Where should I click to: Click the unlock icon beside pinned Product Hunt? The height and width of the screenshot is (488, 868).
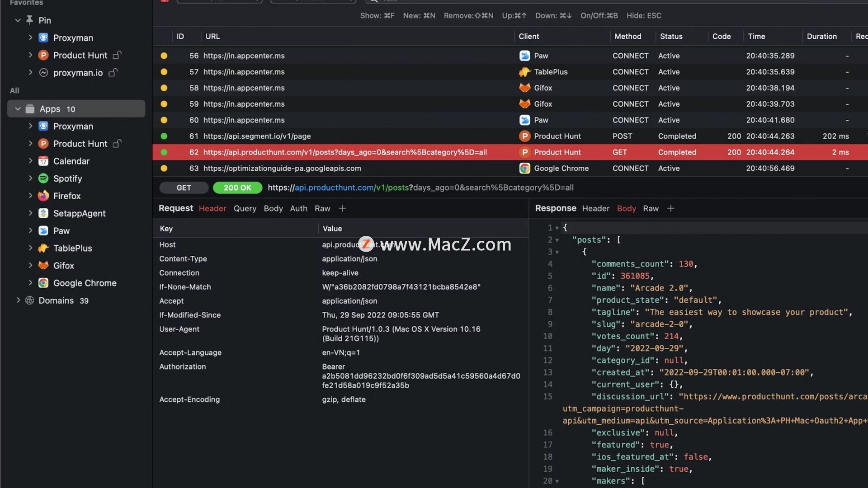pos(117,55)
